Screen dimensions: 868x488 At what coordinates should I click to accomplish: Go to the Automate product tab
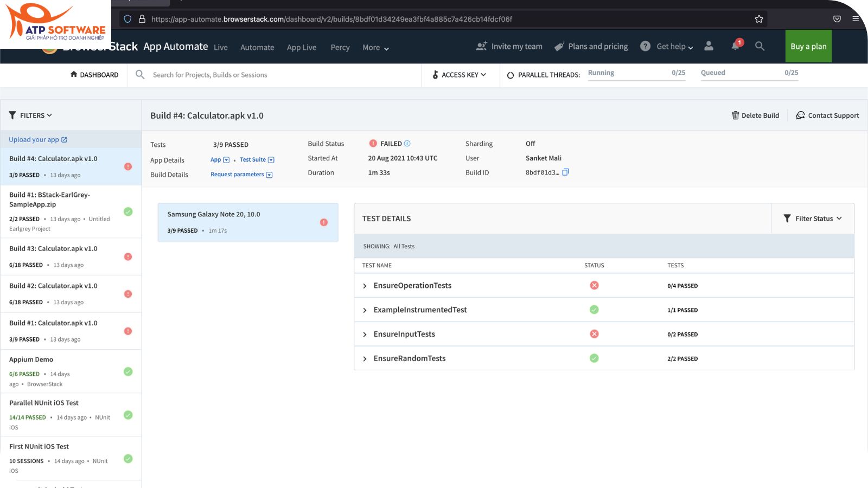pos(257,48)
